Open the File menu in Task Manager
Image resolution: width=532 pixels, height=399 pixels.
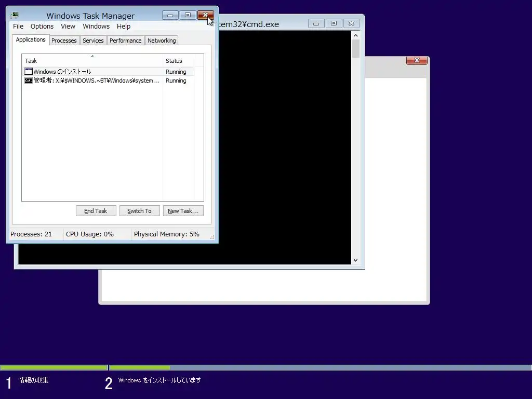pyautogui.click(x=18, y=26)
